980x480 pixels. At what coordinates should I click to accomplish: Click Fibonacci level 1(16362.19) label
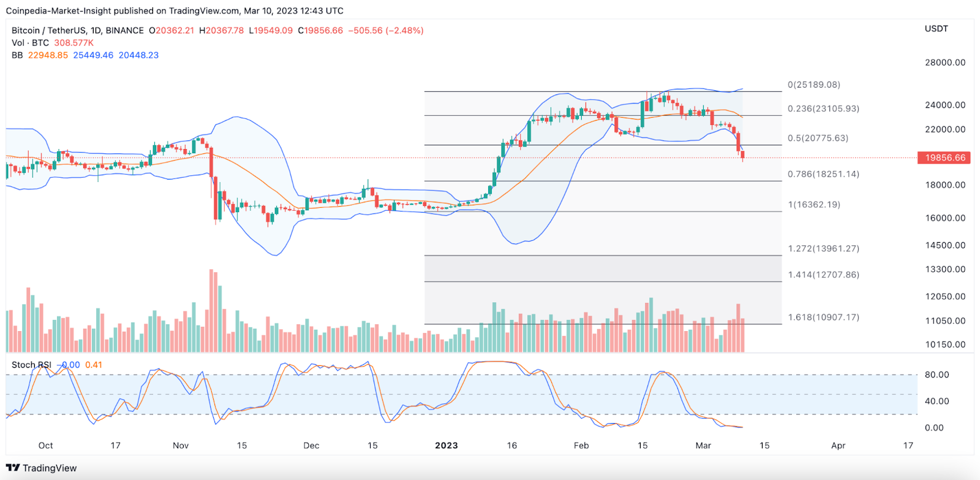(x=814, y=205)
